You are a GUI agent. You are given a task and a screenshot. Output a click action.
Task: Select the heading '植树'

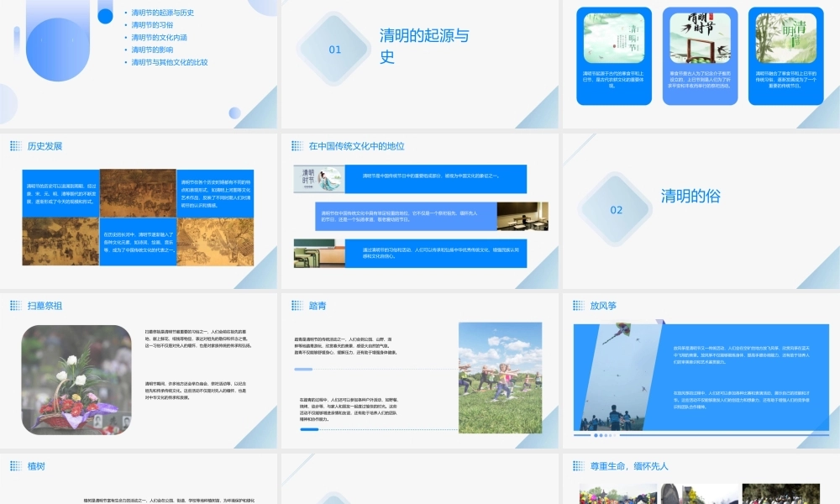36,466
